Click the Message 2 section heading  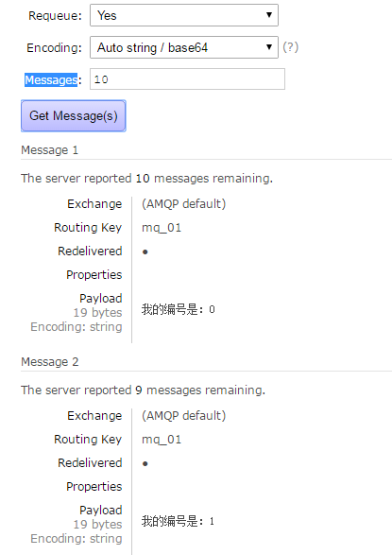click(x=49, y=362)
